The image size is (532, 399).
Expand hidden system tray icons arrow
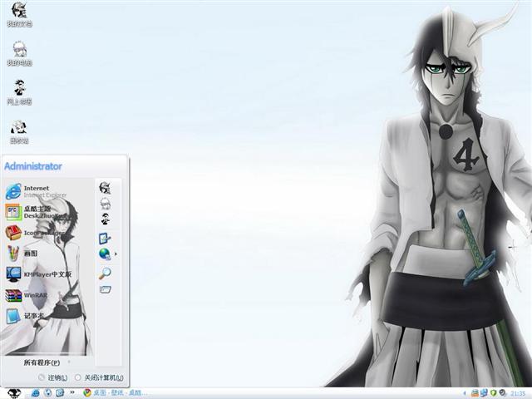click(x=465, y=393)
